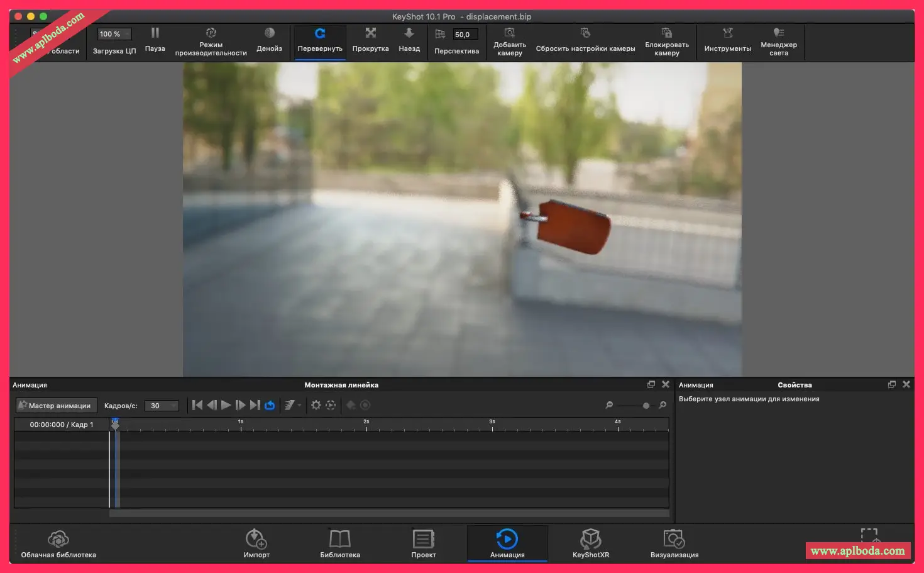Screen dimensions: 924x573
Task: Open Инструменты from the toolbar
Action: [727, 33]
